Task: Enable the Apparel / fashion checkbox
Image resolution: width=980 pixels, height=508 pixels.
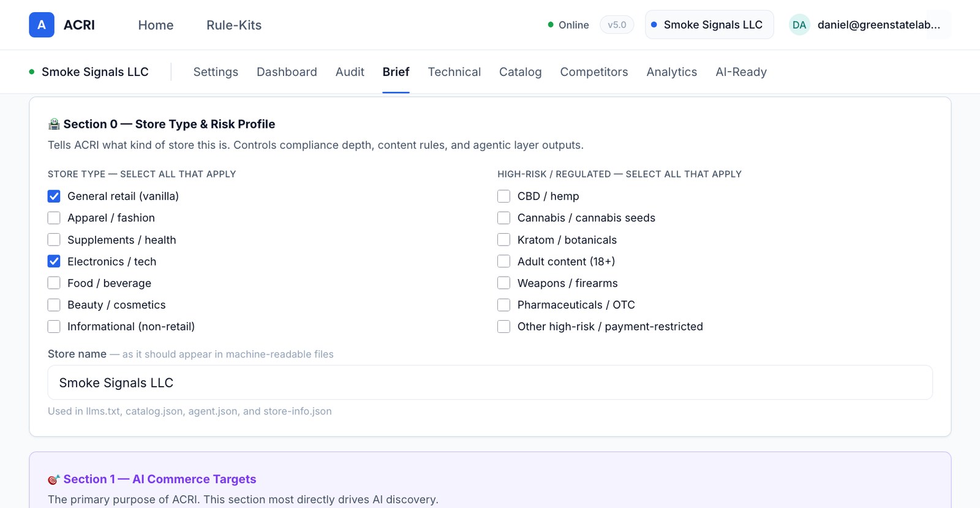Action: click(54, 218)
